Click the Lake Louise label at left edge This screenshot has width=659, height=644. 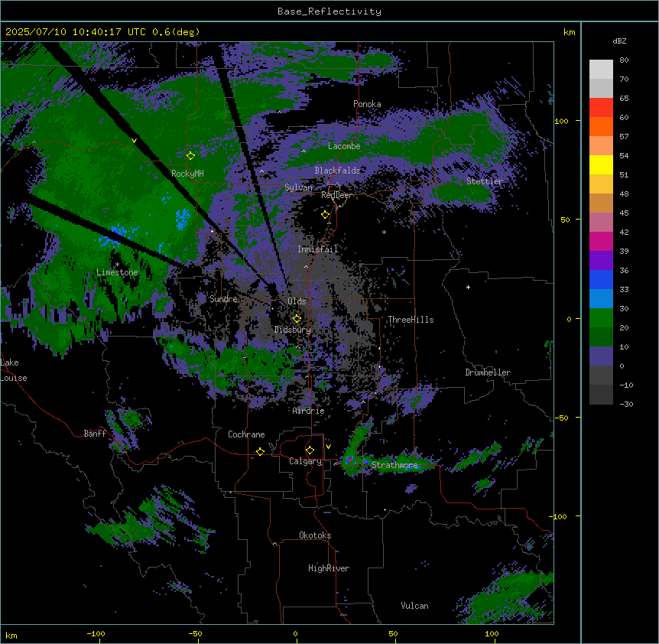[x=14, y=370]
